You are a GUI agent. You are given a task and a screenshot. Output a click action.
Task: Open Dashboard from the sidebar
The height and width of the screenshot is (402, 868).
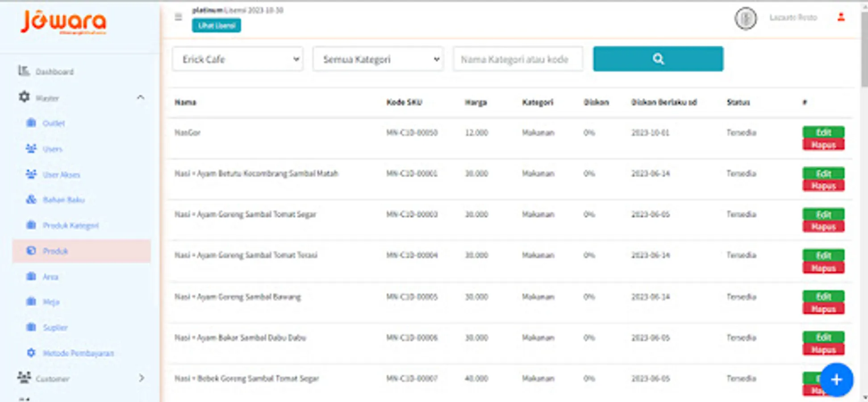tap(54, 71)
